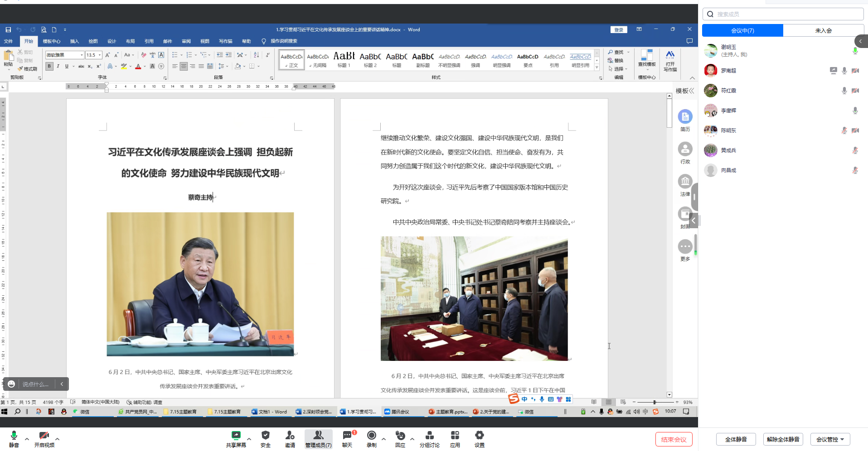Start recording with the 录制 icon

tap(371, 436)
